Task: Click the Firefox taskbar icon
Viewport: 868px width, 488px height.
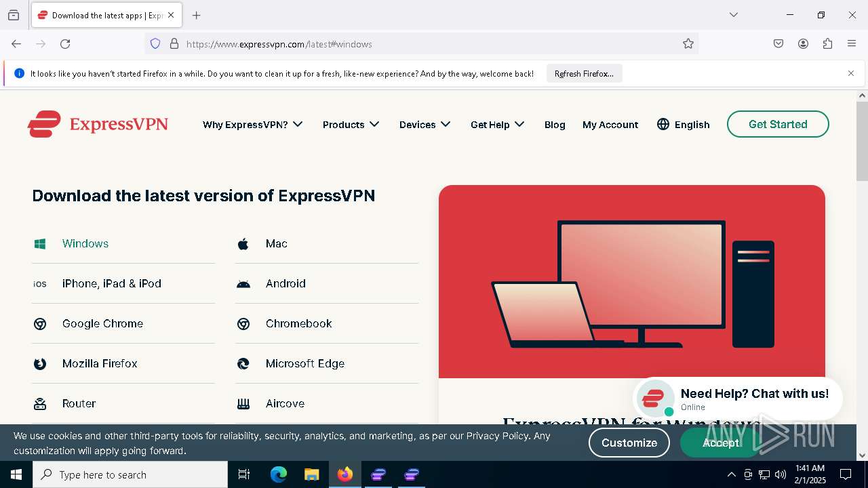Action: coord(345,475)
